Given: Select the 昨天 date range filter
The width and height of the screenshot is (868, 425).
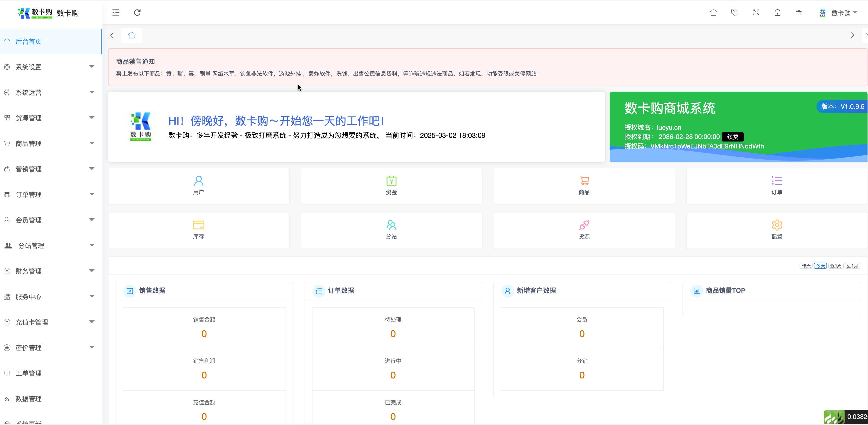Looking at the screenshot, I should pyautogui.click(x=806, y=266).
